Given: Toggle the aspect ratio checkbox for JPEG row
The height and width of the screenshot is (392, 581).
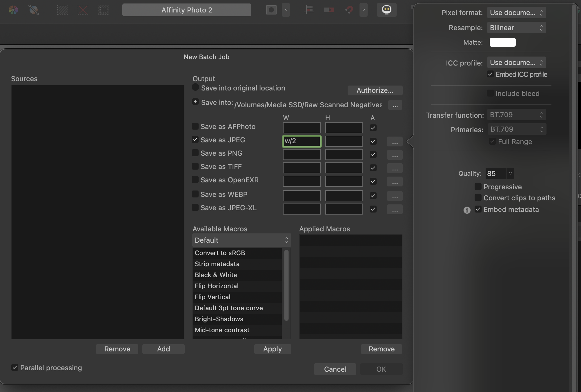Looking at the screenshot, I should click(373, 141).
